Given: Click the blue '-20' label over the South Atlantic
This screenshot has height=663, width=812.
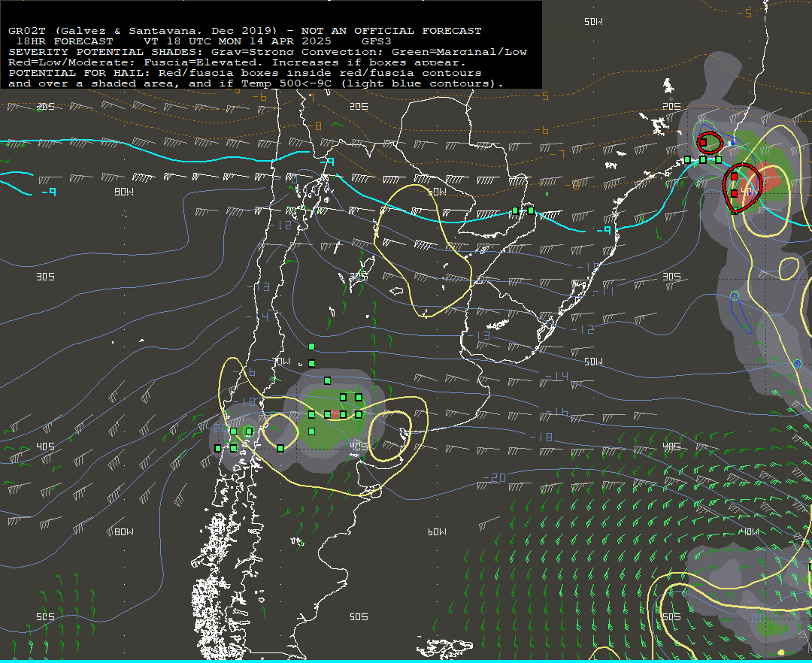Looking at the screenshot, I should 495,478.
